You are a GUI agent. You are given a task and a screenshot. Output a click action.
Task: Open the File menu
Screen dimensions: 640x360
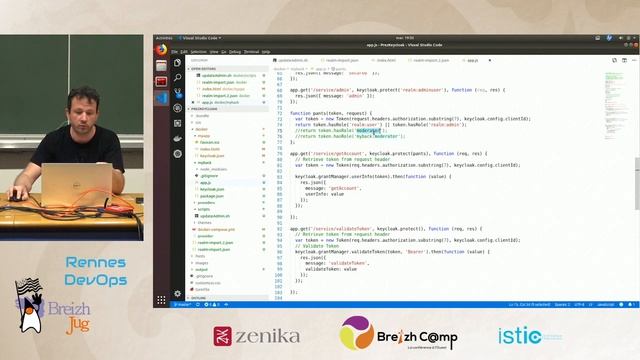[x=174, y=52]
